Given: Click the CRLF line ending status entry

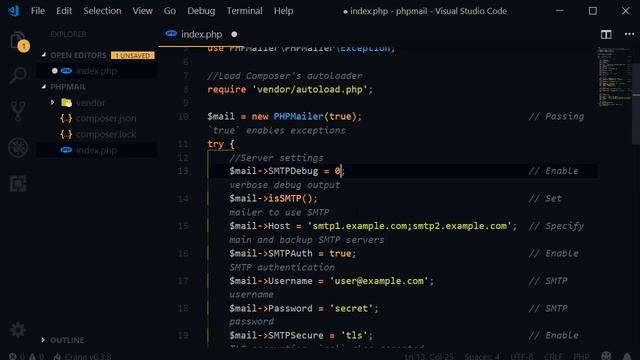Looking at the screenshot, I should pos(553,356).
